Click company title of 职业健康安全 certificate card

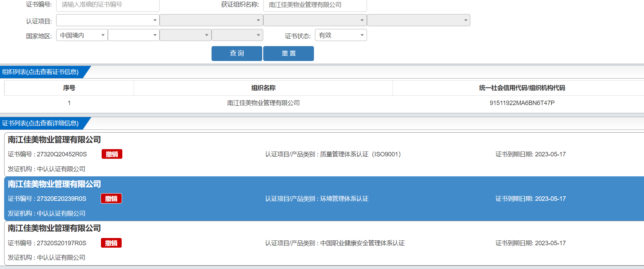pos(54,228)
